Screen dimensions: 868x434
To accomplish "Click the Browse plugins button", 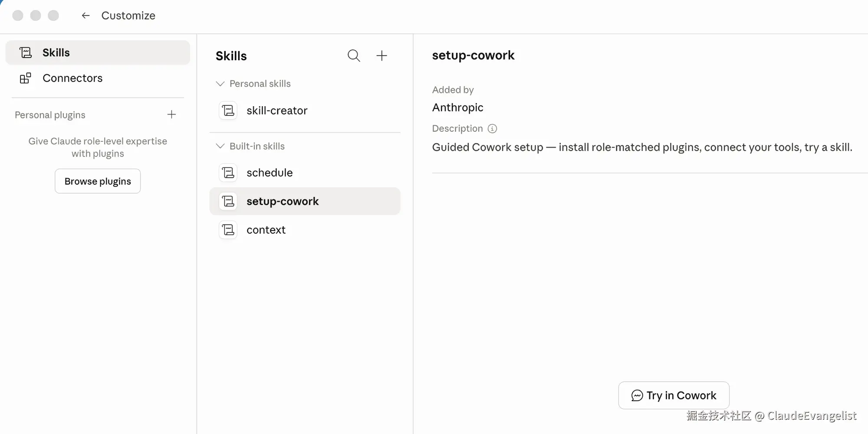I will pos(98,181).
